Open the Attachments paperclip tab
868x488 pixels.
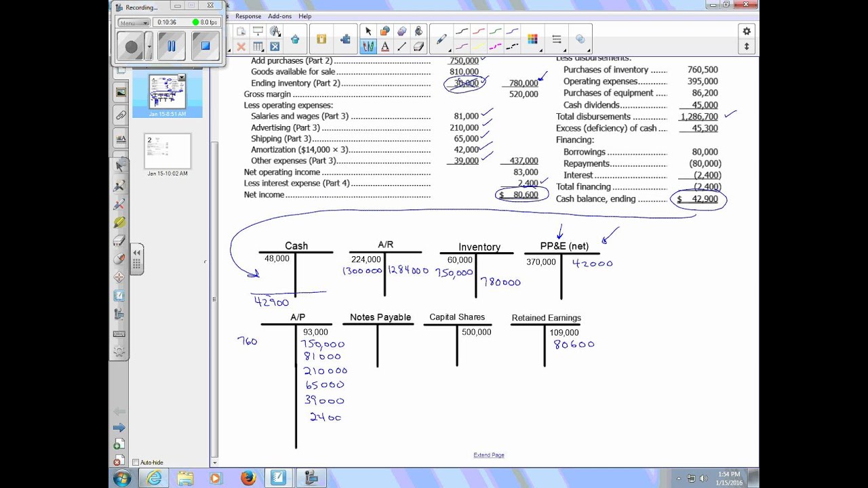coord(121,116)
